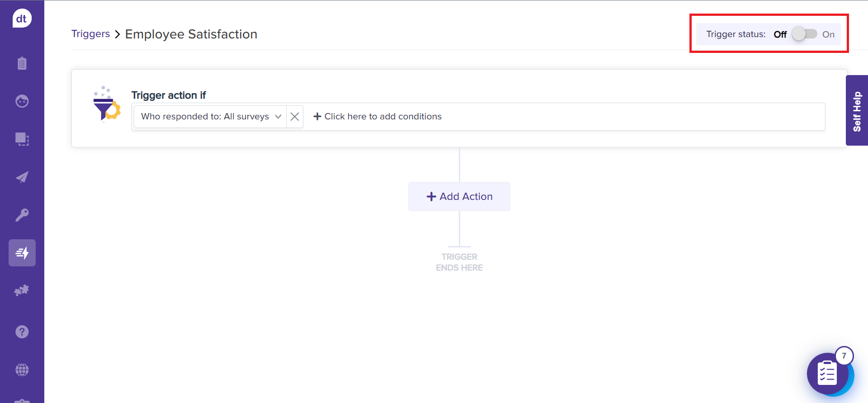This screenshot has height=403, width=868.
Task: Open the integrations puzzle icon in sidebar
Action: pyautogui.click(x=22, y=290)
